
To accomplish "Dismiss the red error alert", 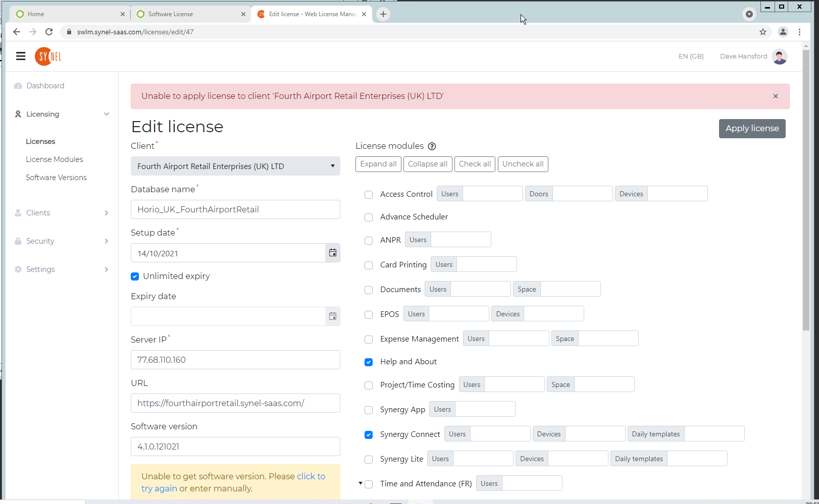I will tap(776, 96).
